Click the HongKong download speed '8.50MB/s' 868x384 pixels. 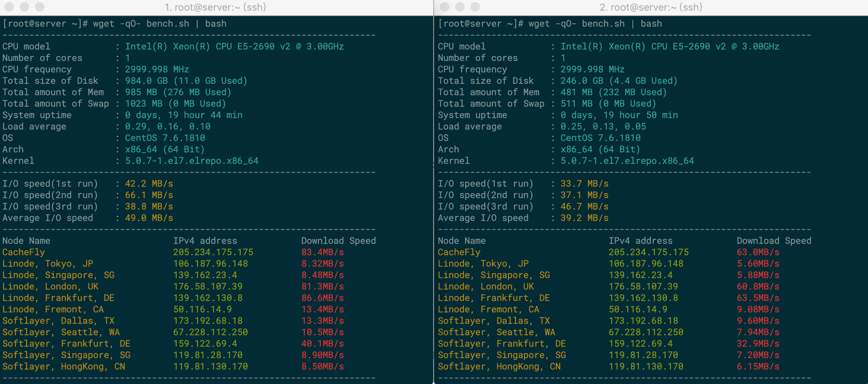323,366
